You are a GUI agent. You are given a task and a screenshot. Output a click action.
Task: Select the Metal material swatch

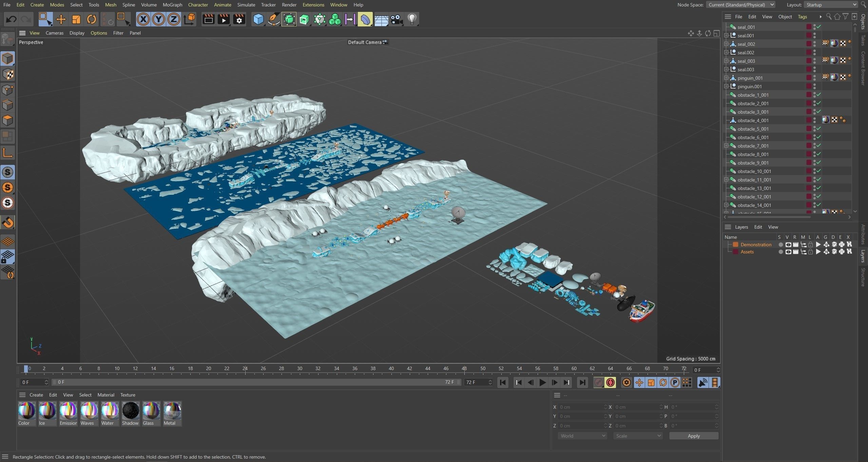pos(172,413)
